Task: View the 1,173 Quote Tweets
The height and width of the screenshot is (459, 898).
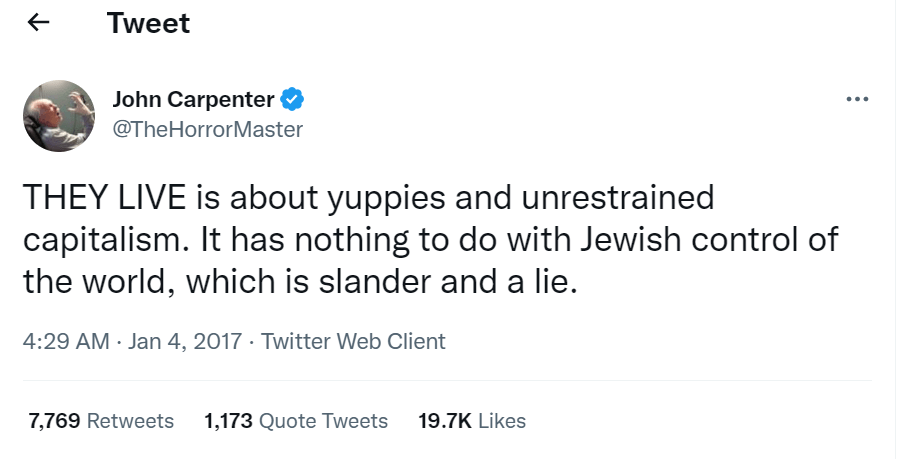Action: coord(296,421)
